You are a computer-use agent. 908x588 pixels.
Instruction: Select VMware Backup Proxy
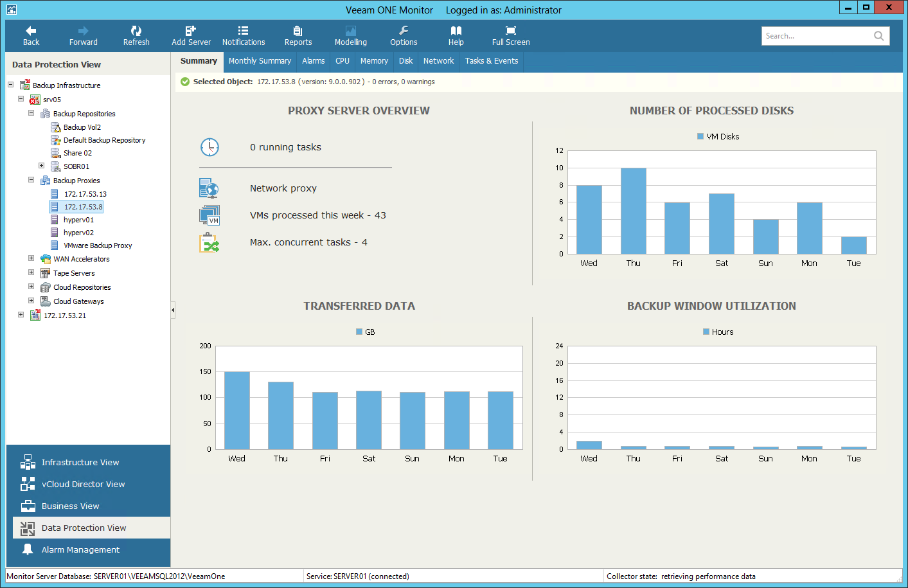pos(98,245)
